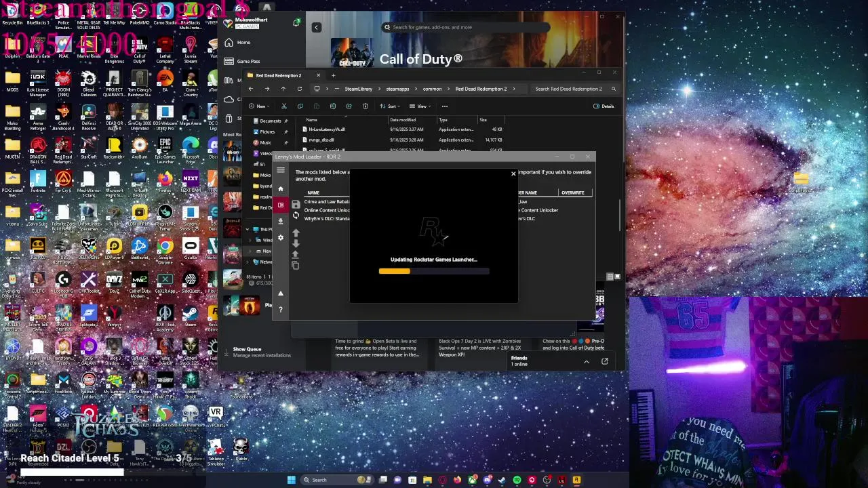868x488 pixels.
Task: Select the Online Content Unlocker mod row
Action: point(327,210)
